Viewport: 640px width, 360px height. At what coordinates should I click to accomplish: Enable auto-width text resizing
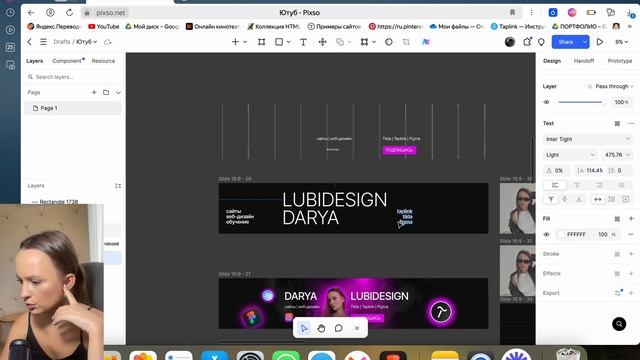tap(598, 199)
